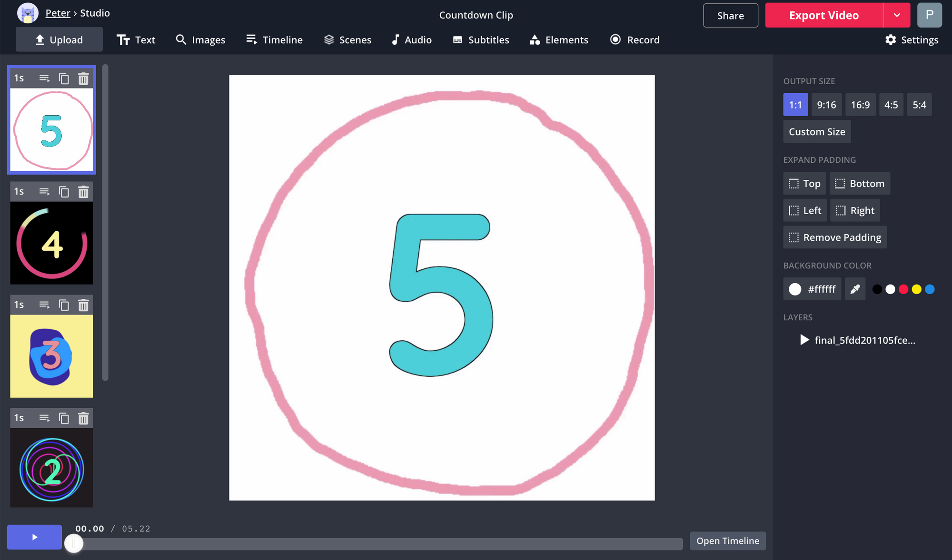952x560 pixels.
Task: Expand the Export Video options chevron
Action: coord(897,15)
